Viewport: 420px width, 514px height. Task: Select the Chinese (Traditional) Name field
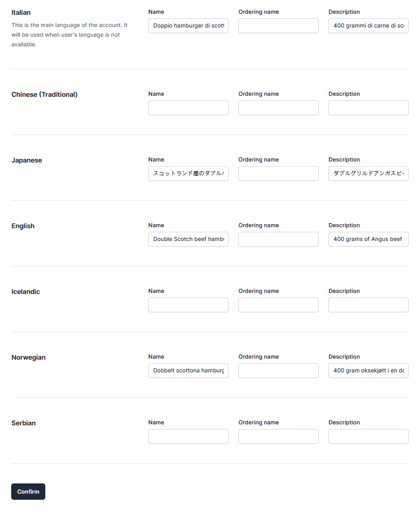click(x=188, y=107)
